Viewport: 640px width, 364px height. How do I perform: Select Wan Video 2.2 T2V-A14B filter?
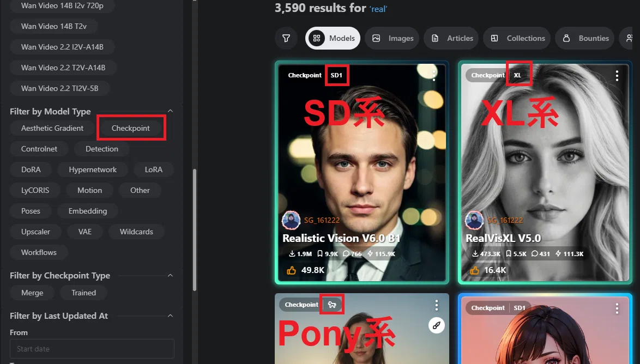[x=63, y=68]
